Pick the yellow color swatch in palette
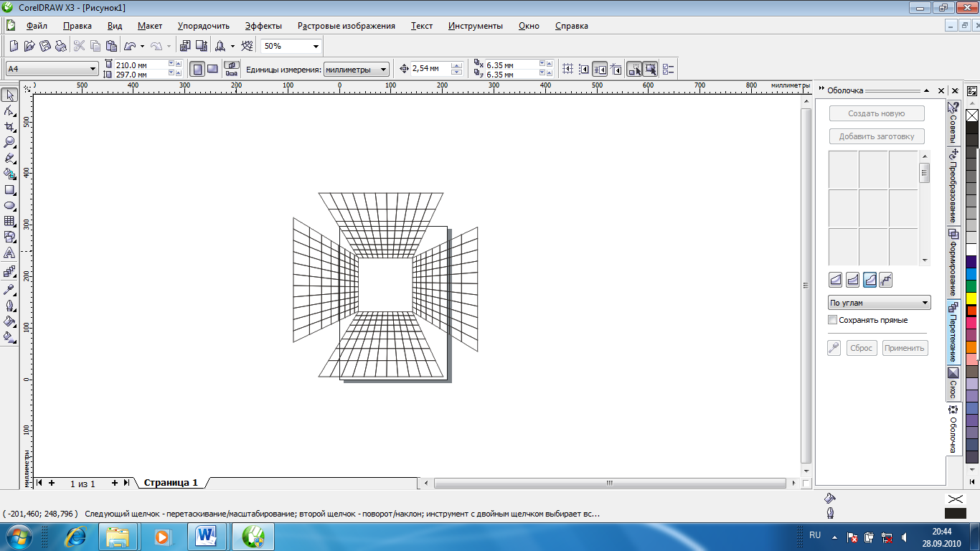The image size is (980, 551). tap(972, 298)
